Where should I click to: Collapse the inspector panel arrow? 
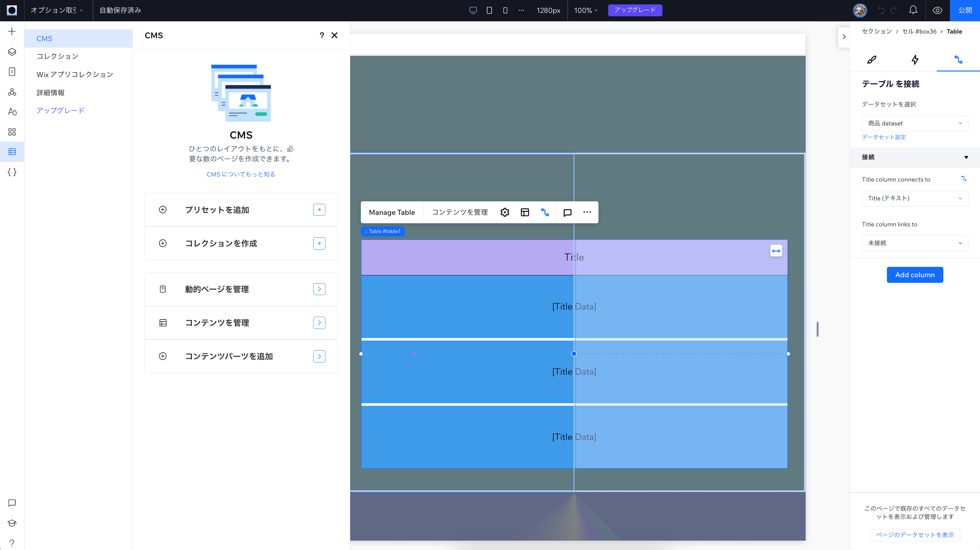click(x=844, y=37)
